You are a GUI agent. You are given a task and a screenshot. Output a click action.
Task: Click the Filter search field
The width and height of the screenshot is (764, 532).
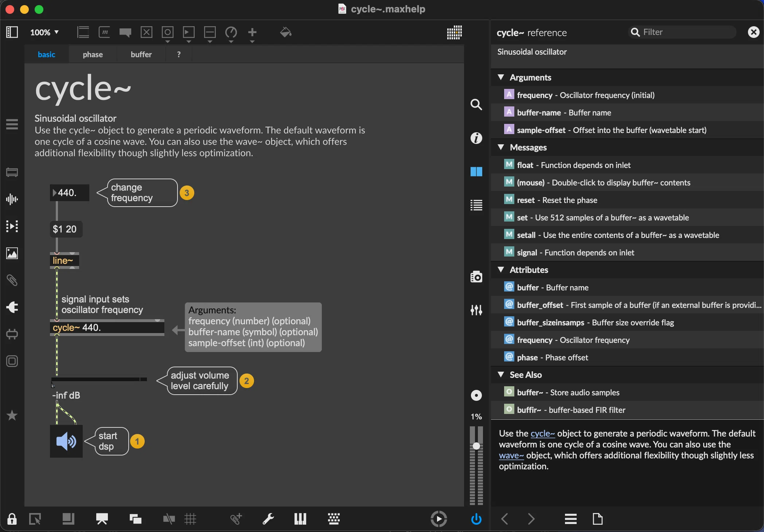(x=682, y=32)
